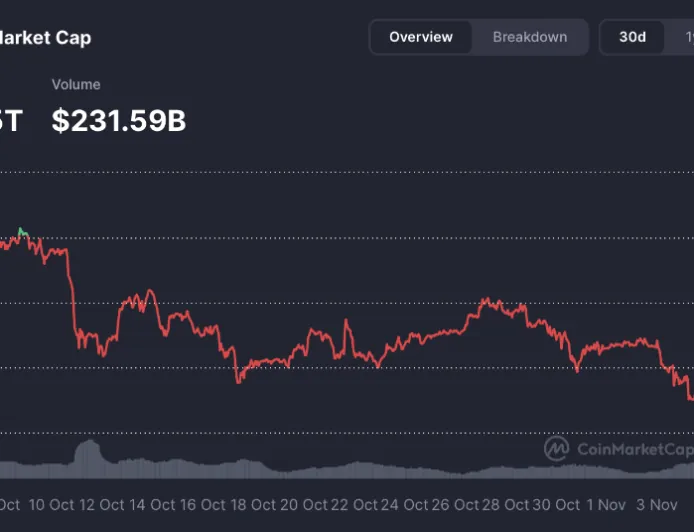The height and width of the screenshot is (532, 694).
Task: Click the Volume label text
Action: coord(76,85)
